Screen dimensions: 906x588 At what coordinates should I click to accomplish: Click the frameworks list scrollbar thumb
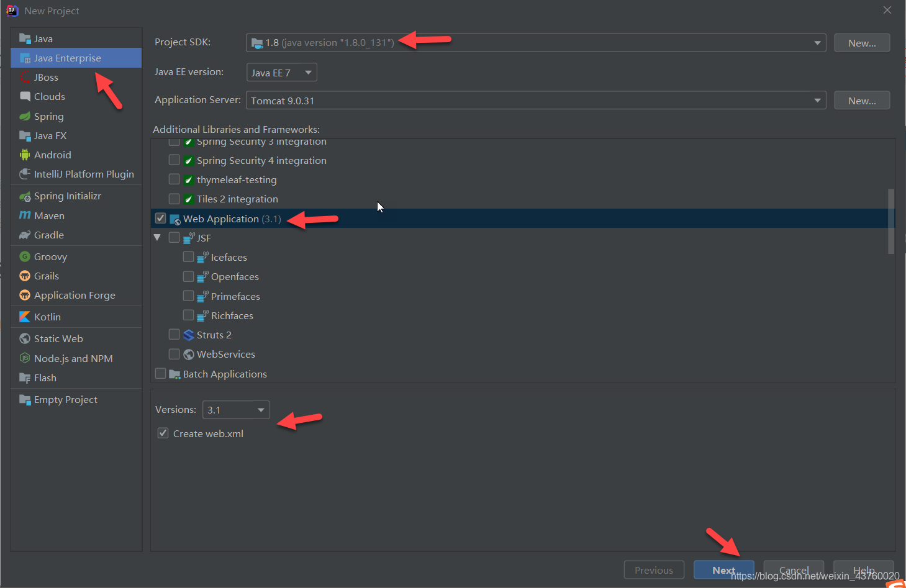[x=891, y=221]
